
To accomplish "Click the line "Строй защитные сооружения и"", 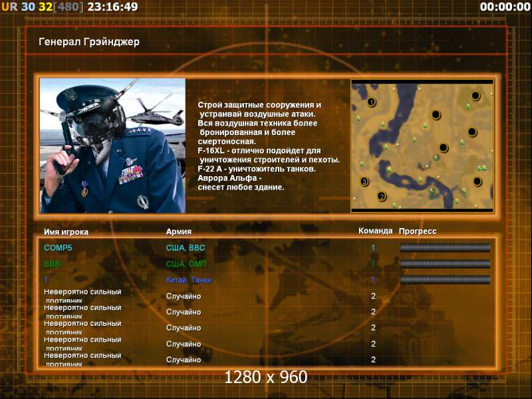I will pyautogui.click(x=259, y=105).
